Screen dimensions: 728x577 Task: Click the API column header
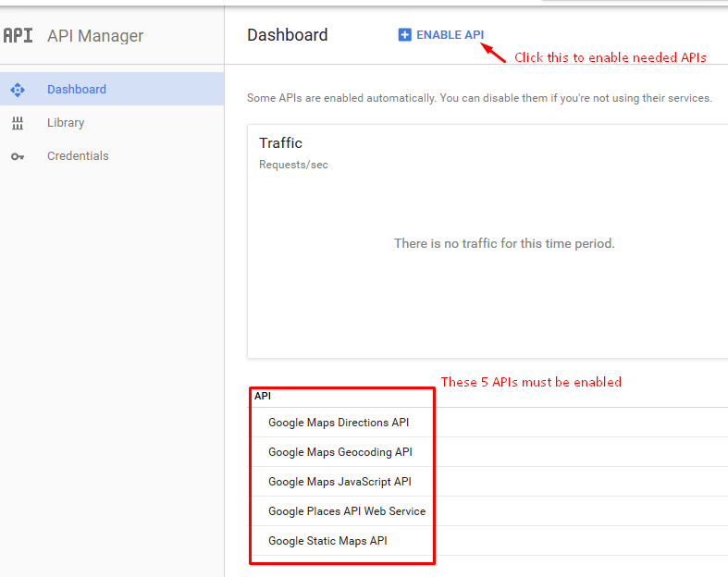pos(263,396)
